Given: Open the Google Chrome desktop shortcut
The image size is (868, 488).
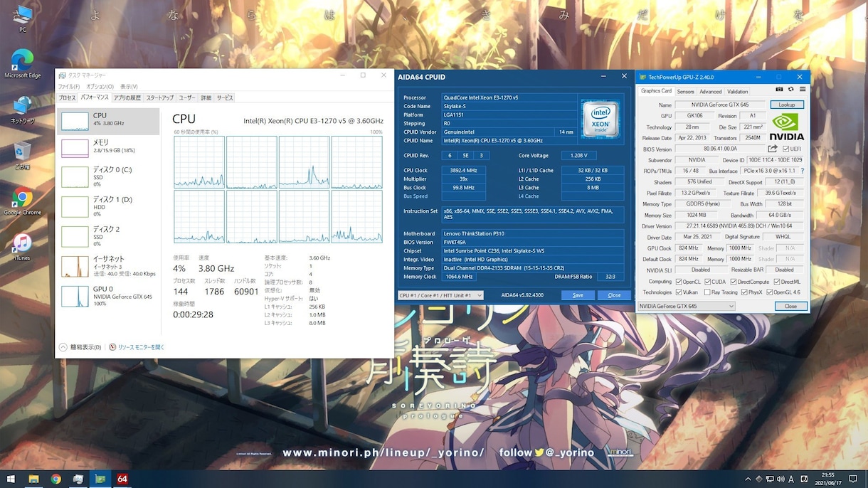Looking at the screenshot, I should click(23, 201).
